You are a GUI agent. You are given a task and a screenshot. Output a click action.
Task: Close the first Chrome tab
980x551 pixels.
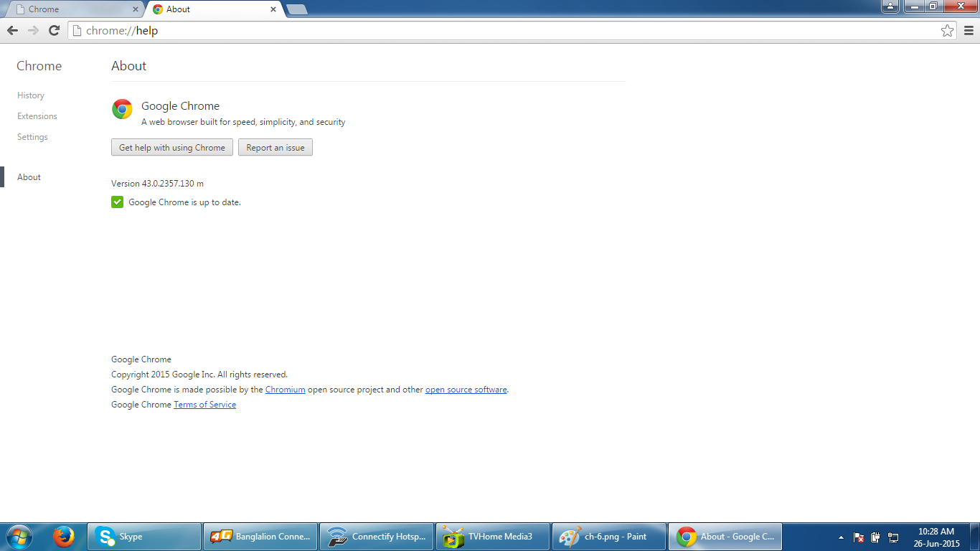point(136,9)
